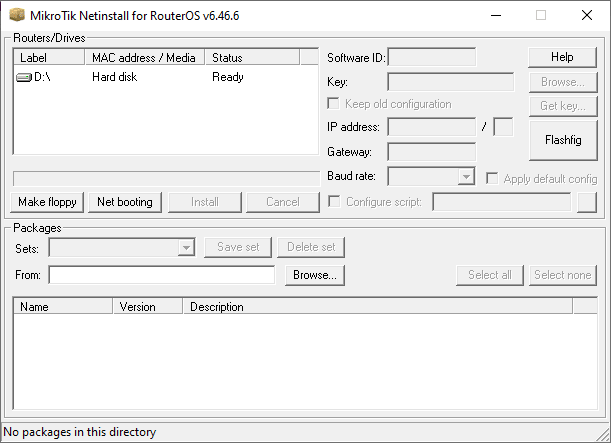The height and width of the screenshot is (443, 611).
Task: Open the Help button
Action: tap(562, 57)
